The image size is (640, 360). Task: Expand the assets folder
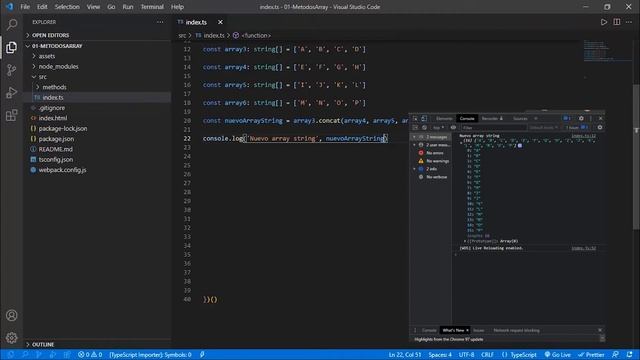[x=47, y=56]
